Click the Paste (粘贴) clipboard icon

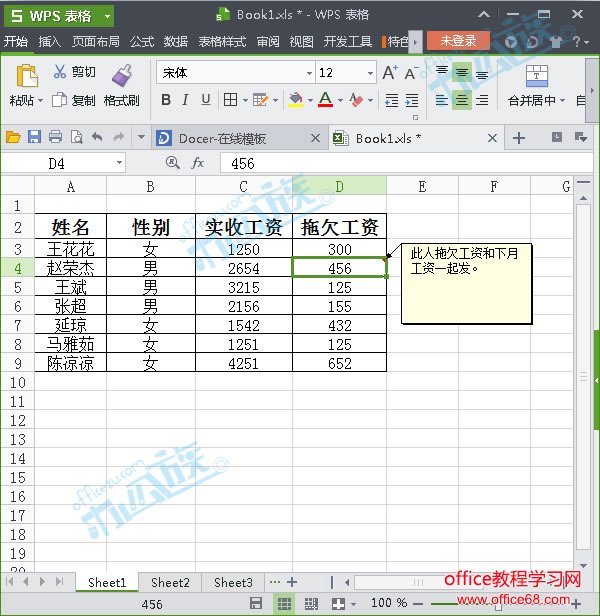pyautogui.click(x=27, y=75)
